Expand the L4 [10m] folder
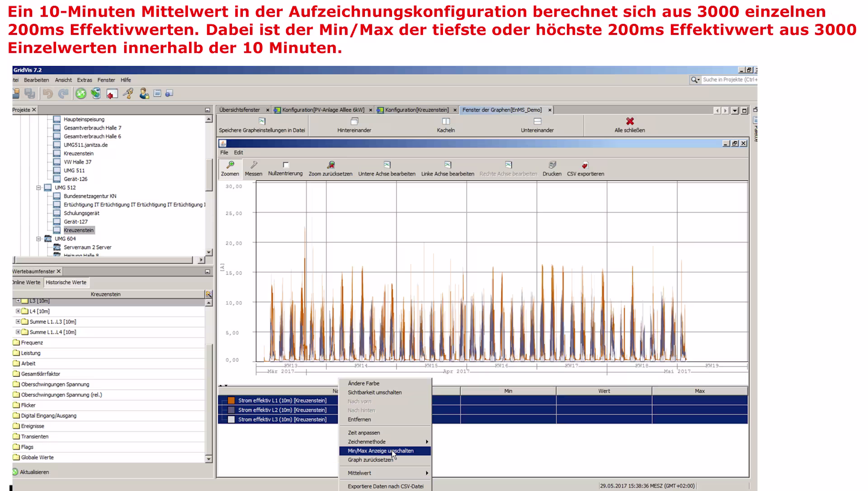Image resolution: width=868 pixels, height=491 pixels. [x=18, y=311]
